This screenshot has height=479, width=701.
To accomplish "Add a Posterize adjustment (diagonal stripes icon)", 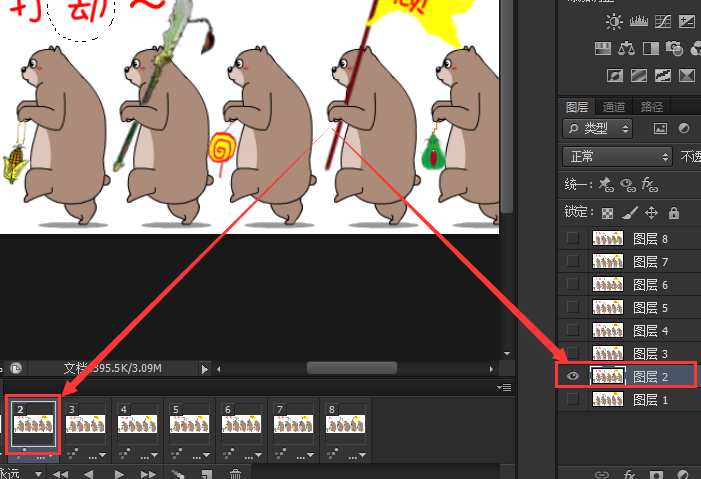I will [639, 75].
